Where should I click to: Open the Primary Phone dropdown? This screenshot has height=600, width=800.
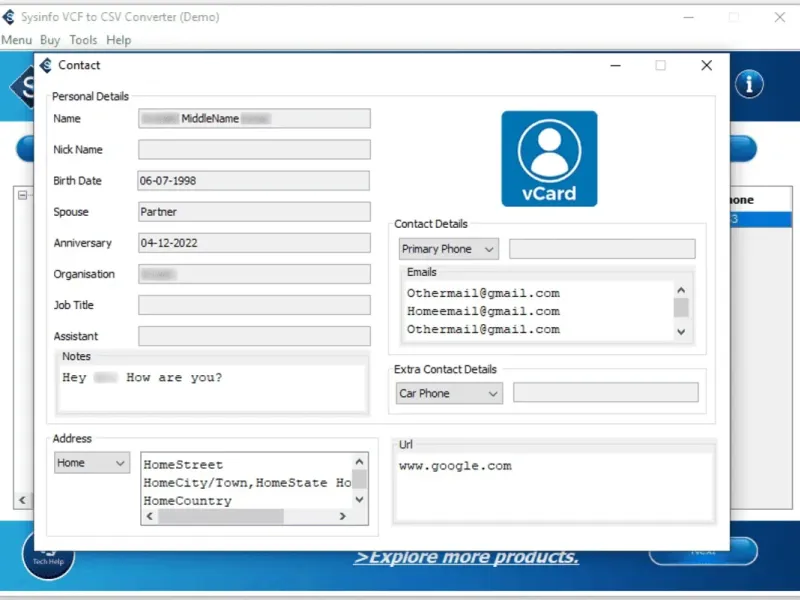tap(448, 249)
